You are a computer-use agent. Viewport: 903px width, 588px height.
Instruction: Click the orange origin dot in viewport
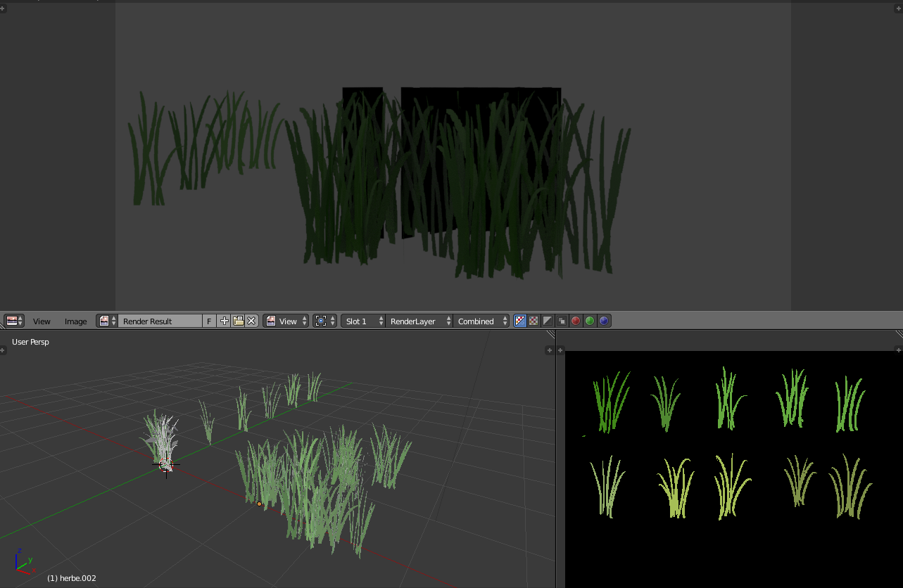coord(259,504)
